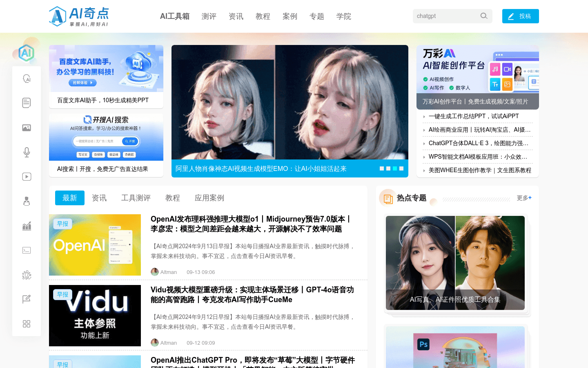Open the terminal code sidebar icon
Viewport: 588px width, 368px height.
27,250
